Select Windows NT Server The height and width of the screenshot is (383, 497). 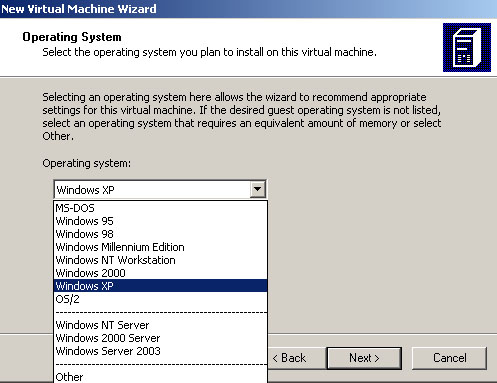point(160,325)
